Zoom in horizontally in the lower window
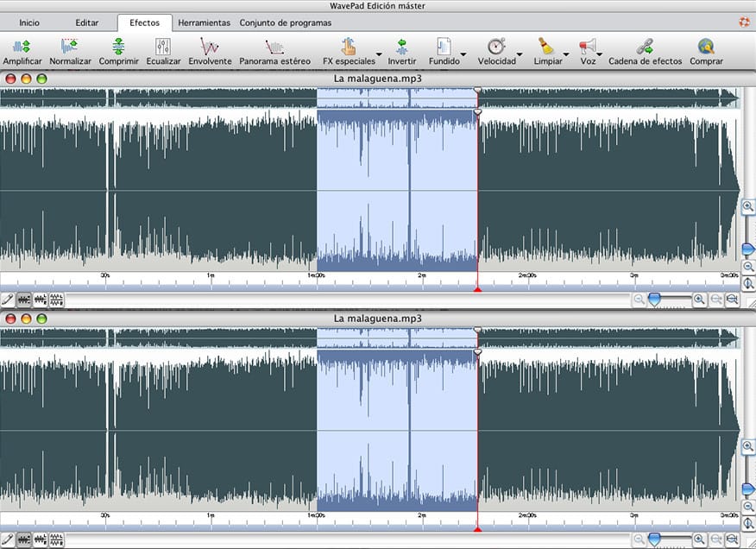 [x=699, y=540]
